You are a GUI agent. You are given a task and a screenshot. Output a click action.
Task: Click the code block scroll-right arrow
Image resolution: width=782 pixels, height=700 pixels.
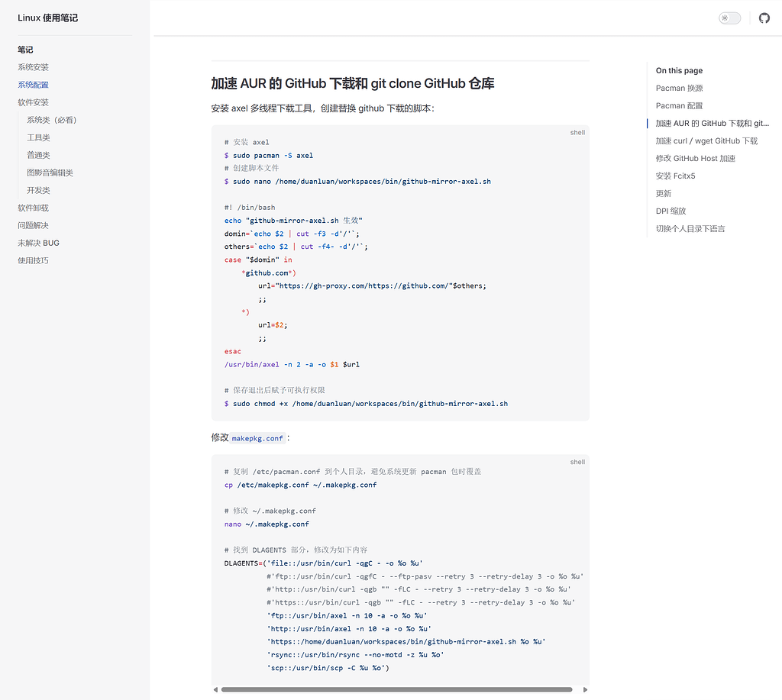(x=585, y=689)
